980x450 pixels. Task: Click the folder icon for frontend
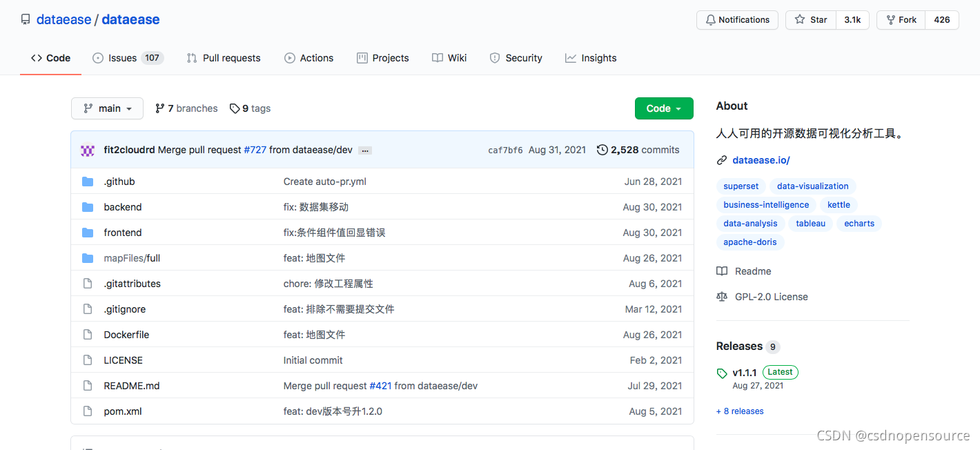pos(88,233)
